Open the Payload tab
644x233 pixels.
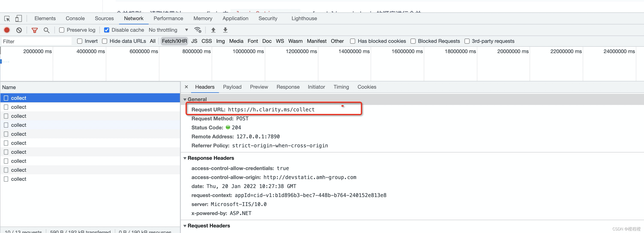232,87
